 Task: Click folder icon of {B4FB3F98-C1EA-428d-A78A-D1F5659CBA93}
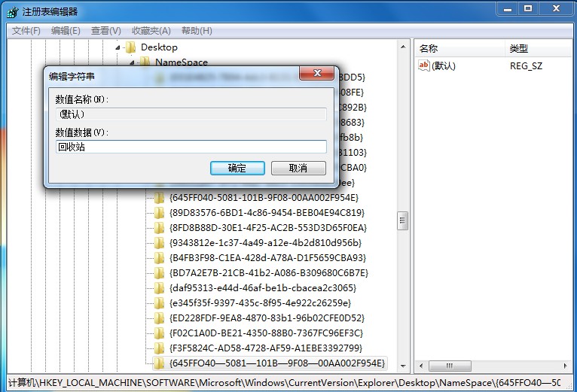[x=159, y=258]
